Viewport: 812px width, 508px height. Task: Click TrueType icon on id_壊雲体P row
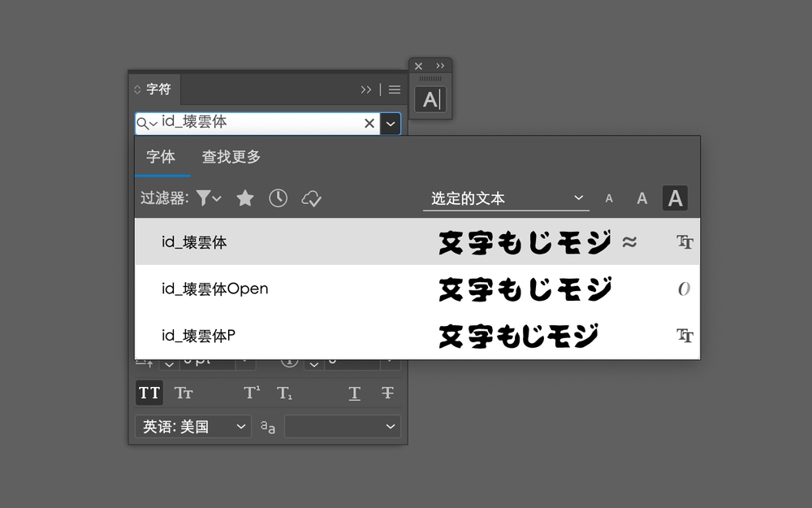[684, 336]
